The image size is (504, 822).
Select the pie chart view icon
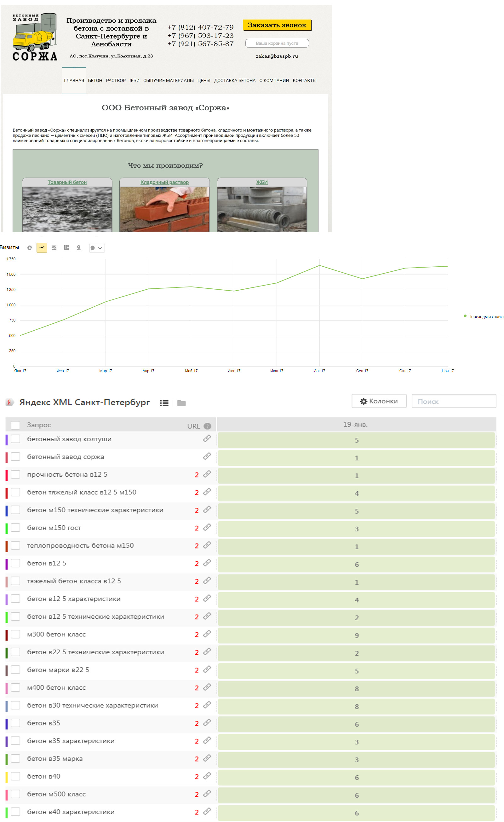pos(29,248)
